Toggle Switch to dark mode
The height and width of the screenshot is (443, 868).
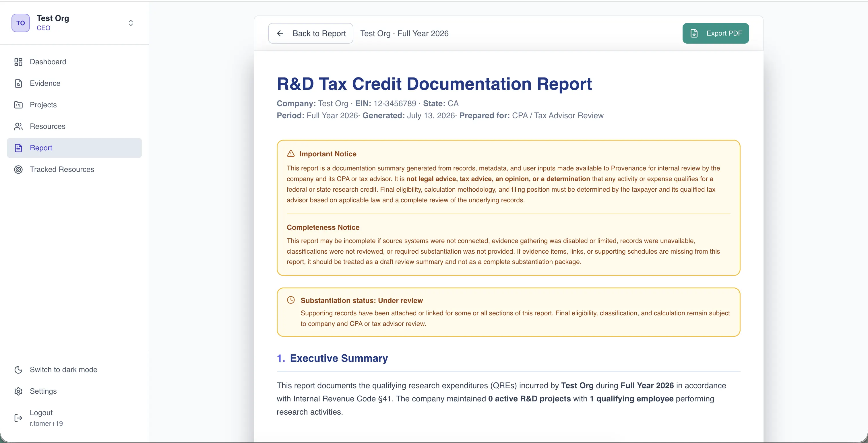74,370
